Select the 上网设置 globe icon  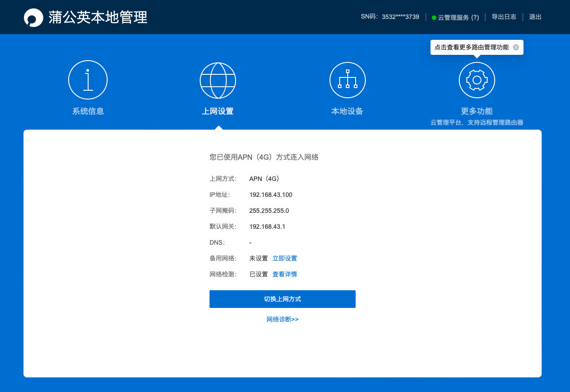coord(217,80)
